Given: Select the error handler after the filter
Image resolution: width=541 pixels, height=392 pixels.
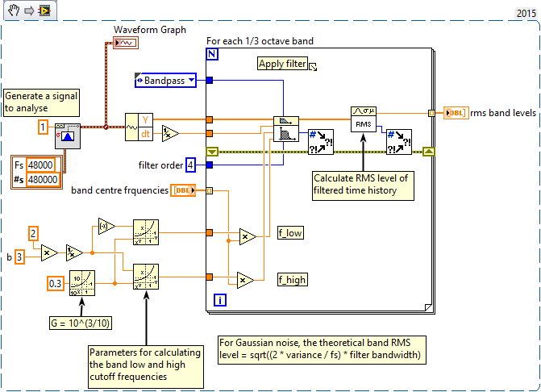Looking at the screenshot, I should point(321,142).
